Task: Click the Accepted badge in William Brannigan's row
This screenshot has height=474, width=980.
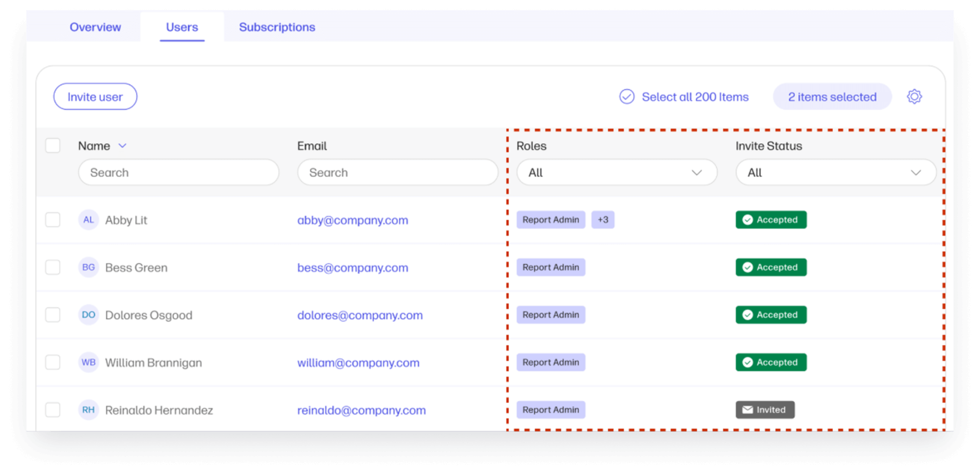Action: click(x=771, y=362)
